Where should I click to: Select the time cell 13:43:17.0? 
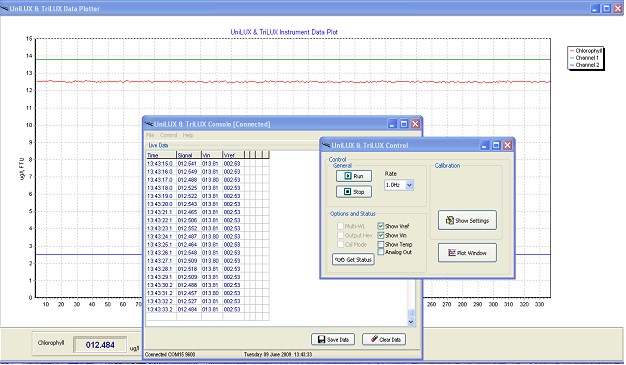[x=161, y=180]
